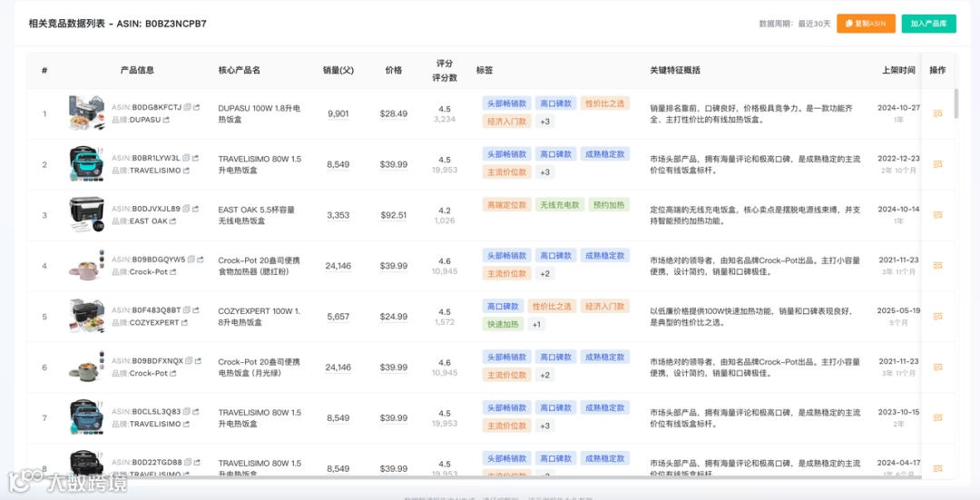The image size is (980, 500).
Task: Click sales value 5,657
Action: tap(338, 317)
